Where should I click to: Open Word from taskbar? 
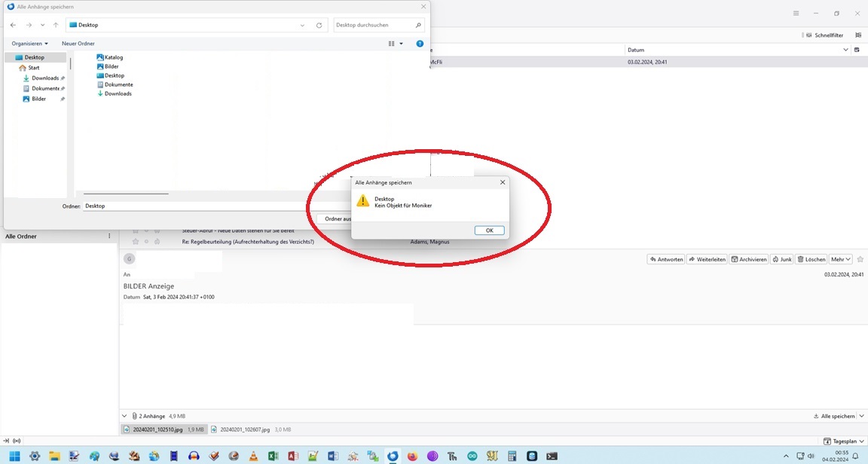point(333,456)
